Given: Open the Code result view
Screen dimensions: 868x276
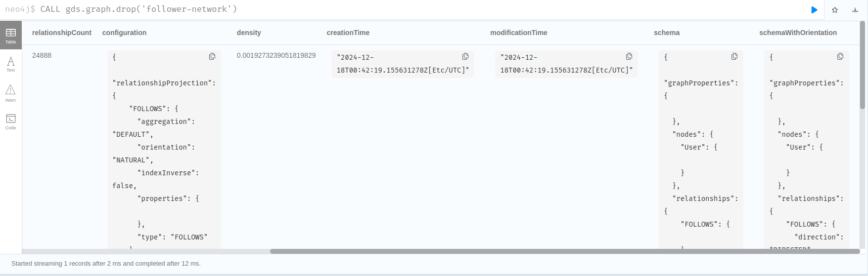Looking at the screenshot, I should pos(11,121).
